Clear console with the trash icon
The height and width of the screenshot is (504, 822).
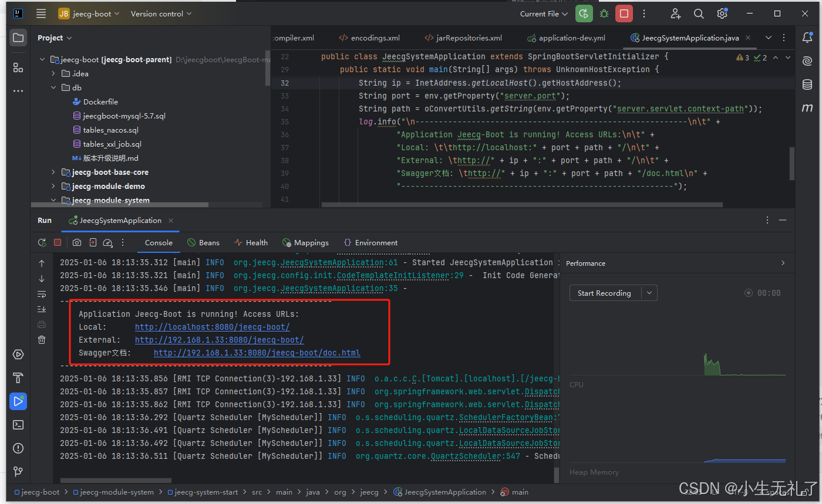(42, 340)
